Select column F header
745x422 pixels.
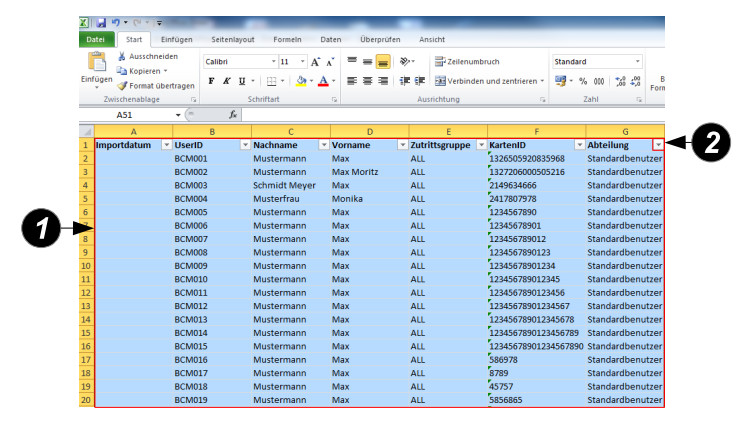(536, 132)
